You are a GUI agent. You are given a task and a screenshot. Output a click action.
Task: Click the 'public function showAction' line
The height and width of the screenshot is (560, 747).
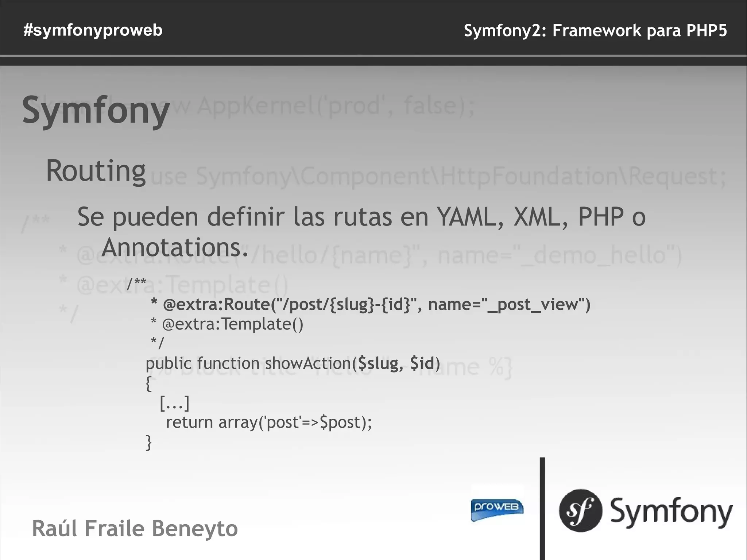pyautogui.click(x=293, y=364)
